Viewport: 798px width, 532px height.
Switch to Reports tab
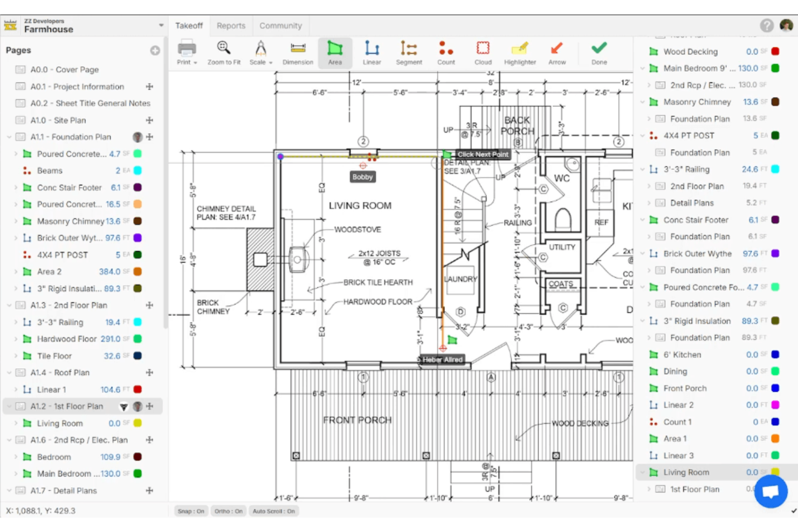231,25
